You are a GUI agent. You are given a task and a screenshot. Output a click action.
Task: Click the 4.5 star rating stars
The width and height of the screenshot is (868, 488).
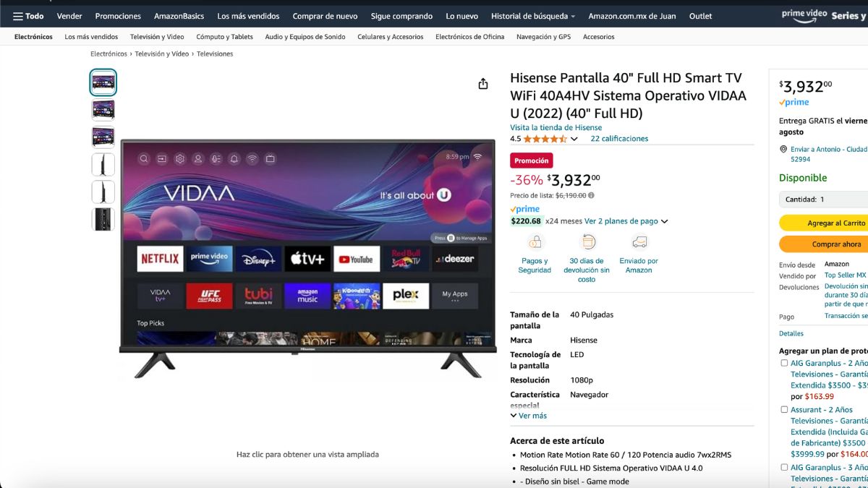click(545, 139)
